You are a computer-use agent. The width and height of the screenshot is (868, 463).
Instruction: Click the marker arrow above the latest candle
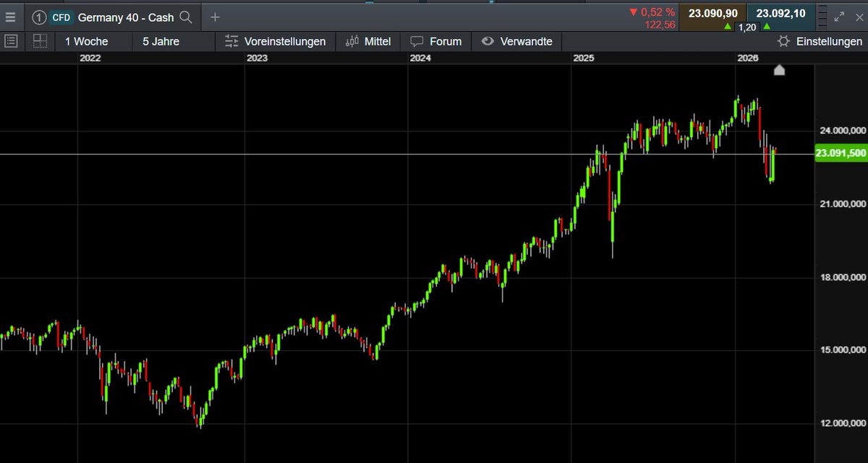pyautogui.click(x=779, y=70)
